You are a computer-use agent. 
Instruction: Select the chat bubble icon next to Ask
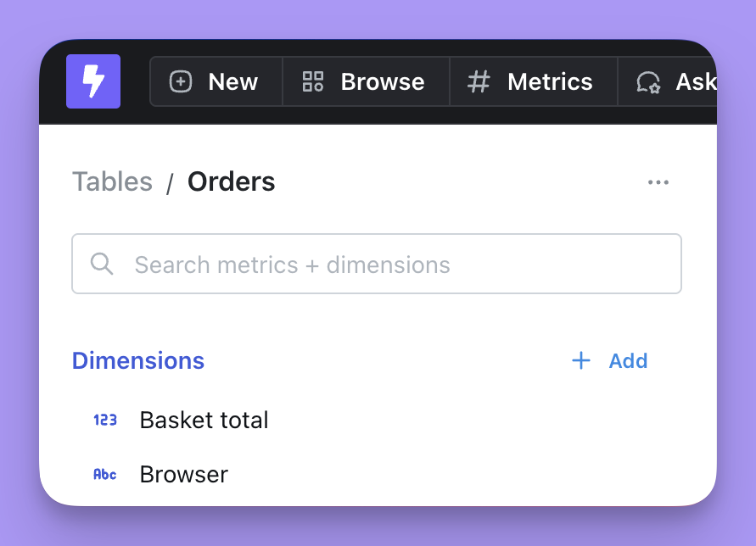[649, 82]
